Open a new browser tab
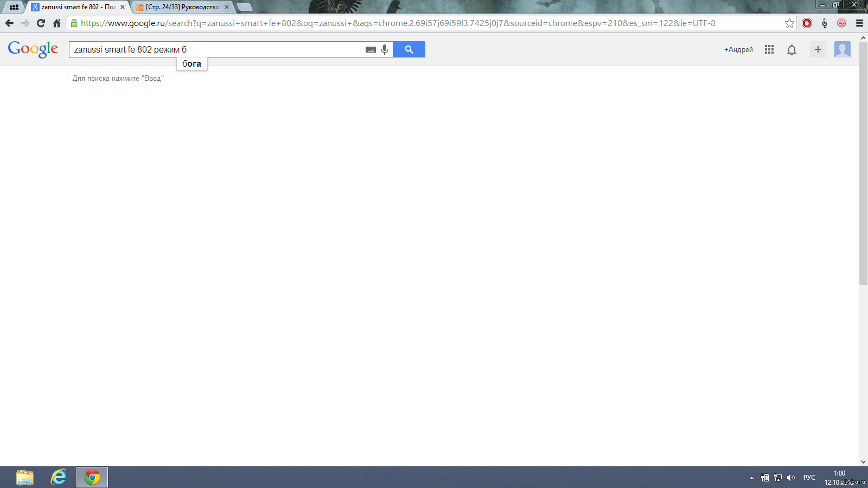This screenshot has height=488, width=868. tap(245, 7)
